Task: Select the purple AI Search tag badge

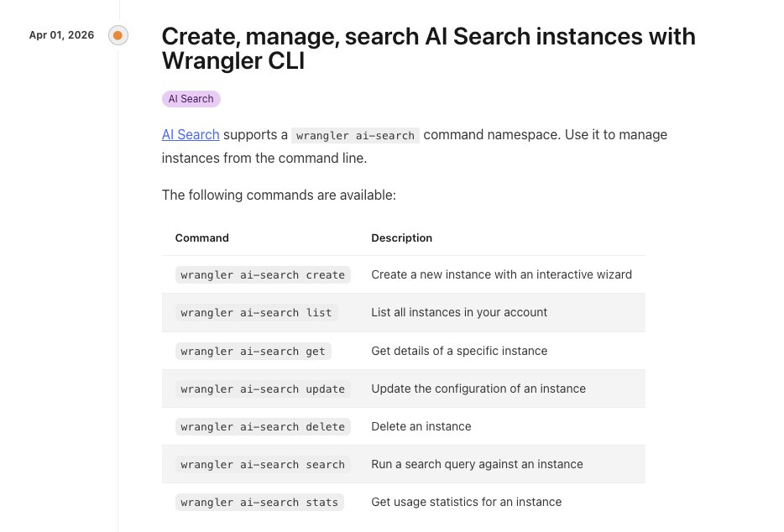Action: pos(191,98)
